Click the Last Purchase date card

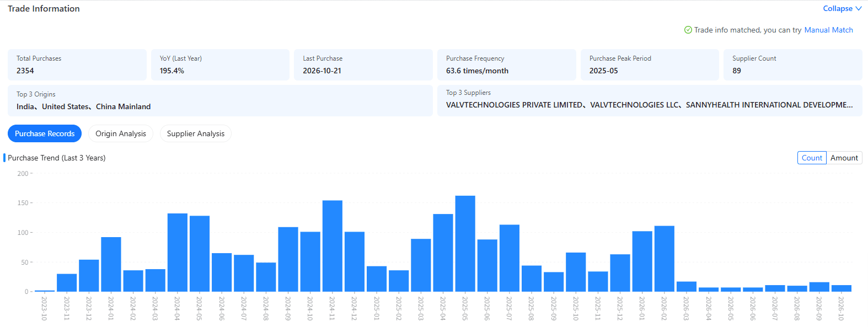point(363,65)
